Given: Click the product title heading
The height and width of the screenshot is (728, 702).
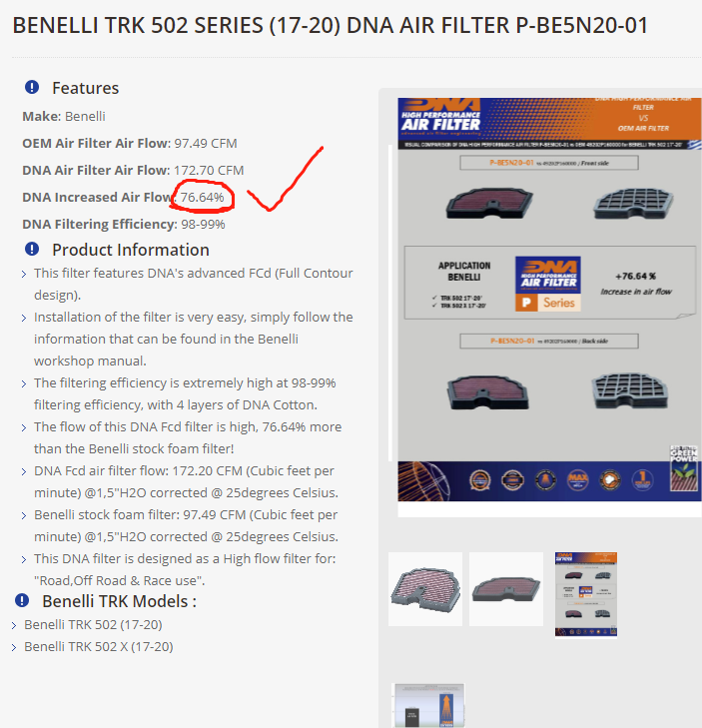Looking at the screenshot, I should pos(331,25).
